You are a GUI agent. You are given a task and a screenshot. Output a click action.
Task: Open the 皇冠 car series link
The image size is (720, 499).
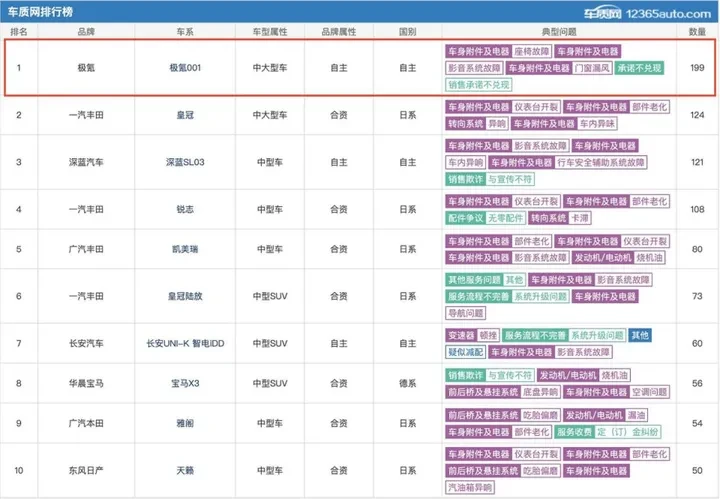point(185,115)
